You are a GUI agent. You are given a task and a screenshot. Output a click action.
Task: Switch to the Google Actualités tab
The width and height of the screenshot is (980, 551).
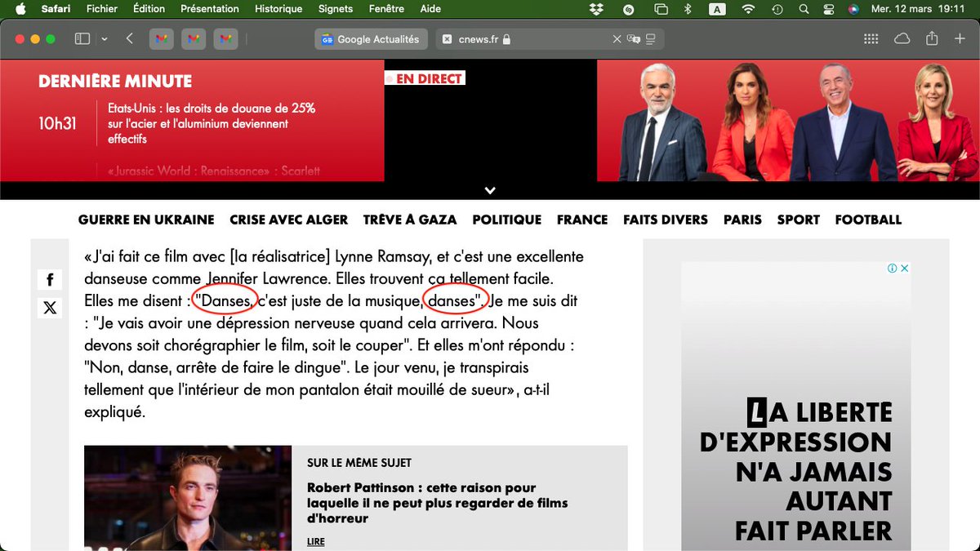(371, 38)
